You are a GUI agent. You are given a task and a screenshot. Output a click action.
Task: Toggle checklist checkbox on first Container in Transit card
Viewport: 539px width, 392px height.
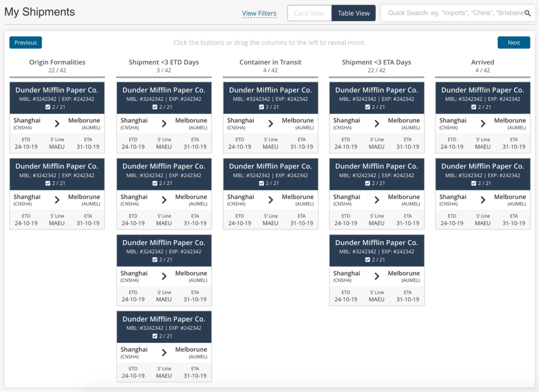pyautogui.click(x=261, y=107)
